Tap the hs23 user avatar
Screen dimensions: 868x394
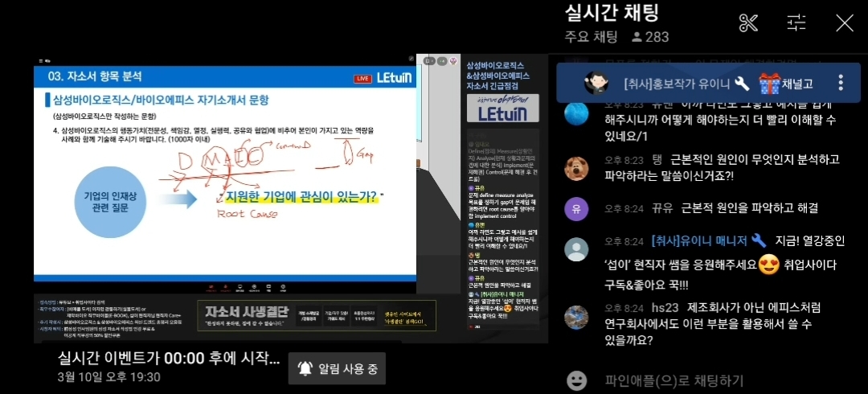(x=576, y=317)
